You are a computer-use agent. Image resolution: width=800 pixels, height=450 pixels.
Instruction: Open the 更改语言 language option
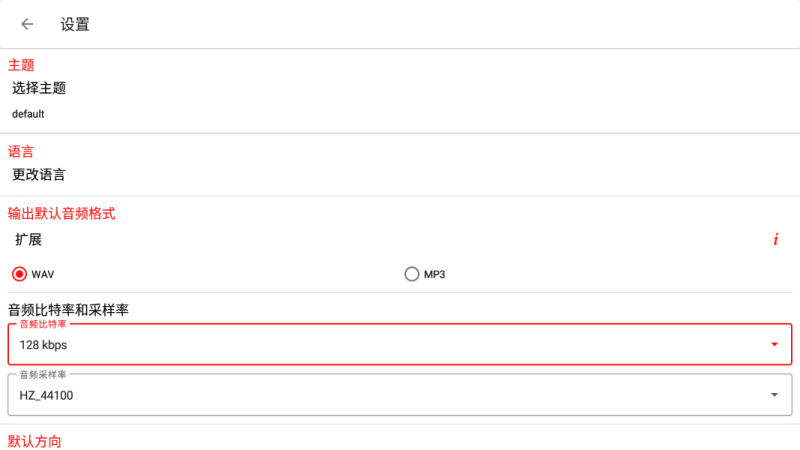[39, 174]
